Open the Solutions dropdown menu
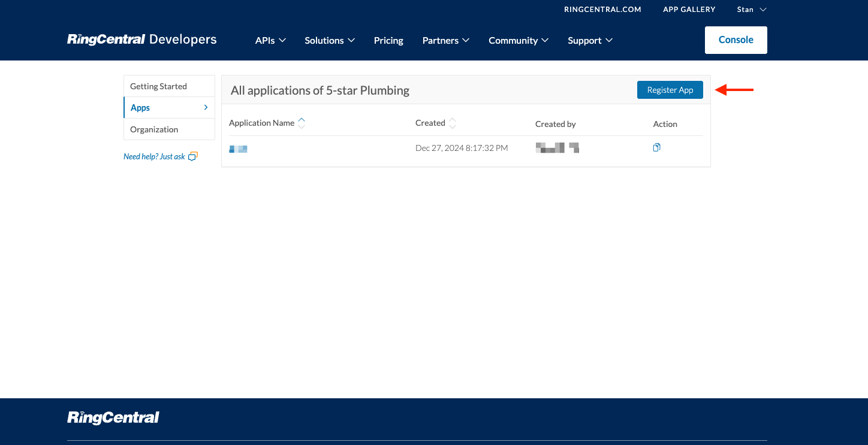This screenshot has width=868, height=445. click(330, 40)
